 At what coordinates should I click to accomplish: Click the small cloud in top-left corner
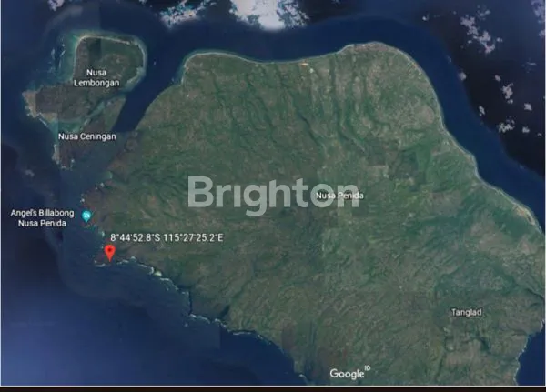click(56, 5)
